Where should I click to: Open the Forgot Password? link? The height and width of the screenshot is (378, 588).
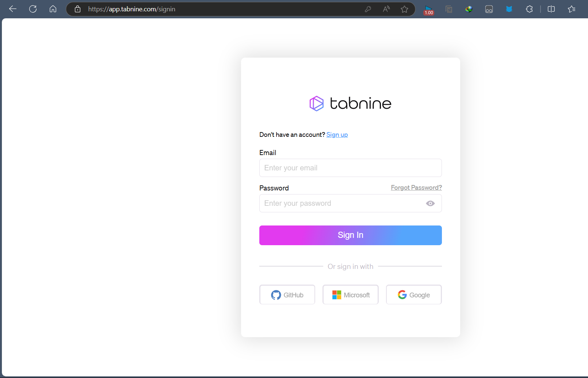(416, 188)
